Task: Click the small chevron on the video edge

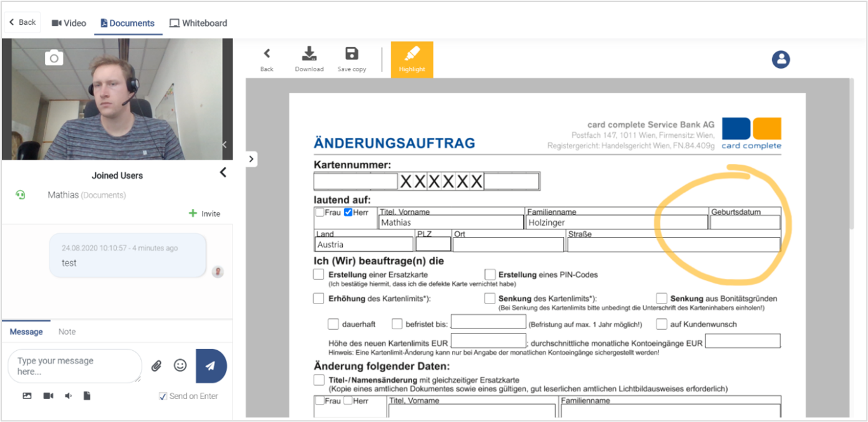Action: (x=224, y=145)
